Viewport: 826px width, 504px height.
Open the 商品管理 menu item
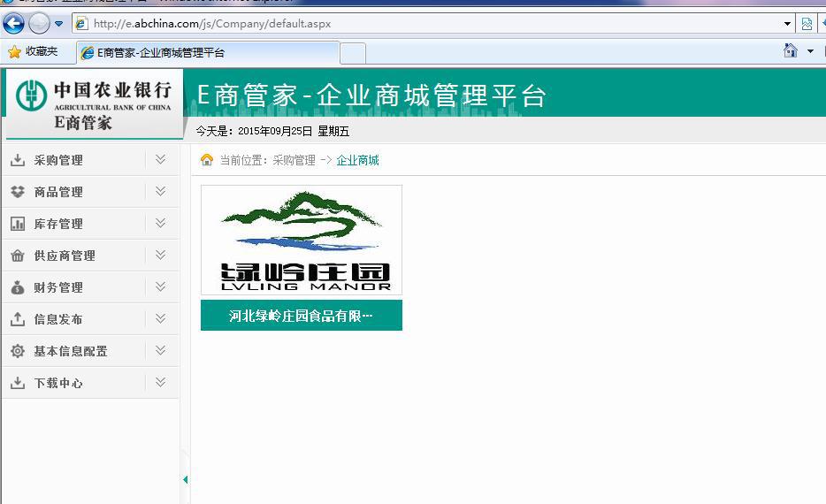click(x=58, y=192)
